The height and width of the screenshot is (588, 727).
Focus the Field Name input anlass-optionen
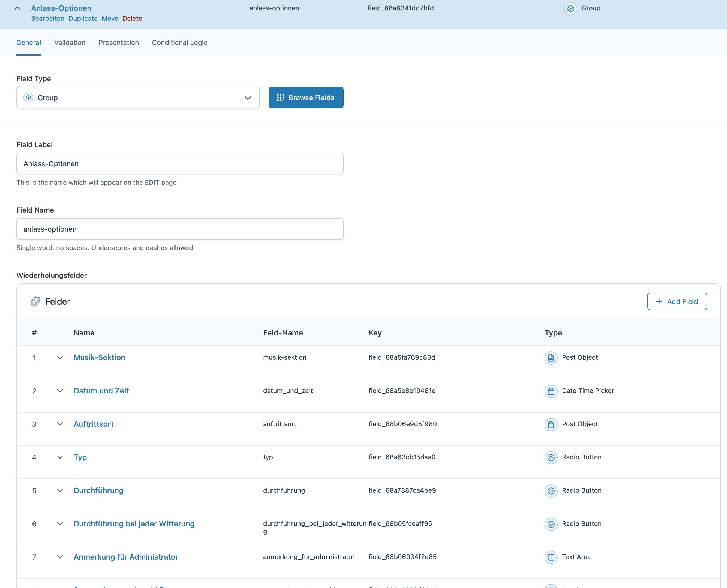[180, 229]
